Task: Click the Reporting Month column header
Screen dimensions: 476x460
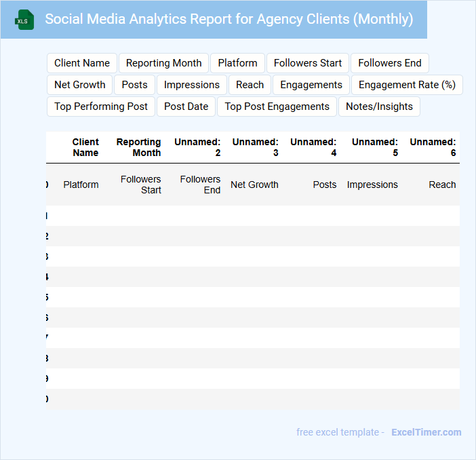Action: tap(138, 147)
